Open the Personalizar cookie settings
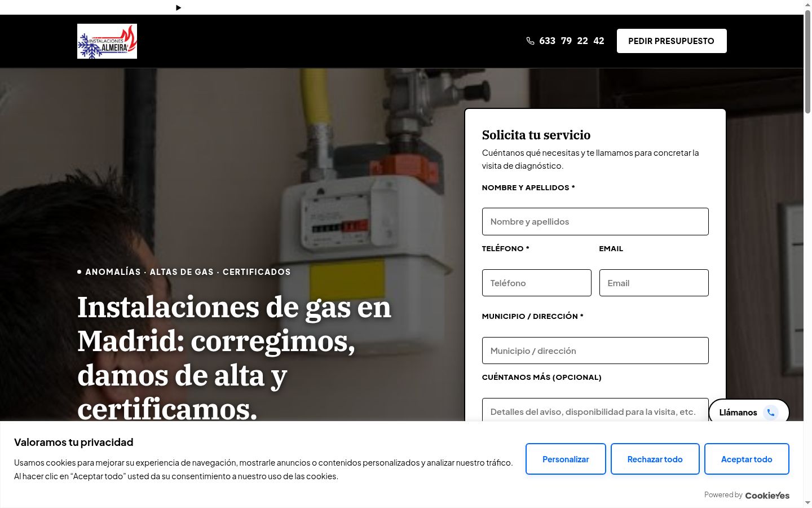This screenshot has height=508, width=812. 566,459
